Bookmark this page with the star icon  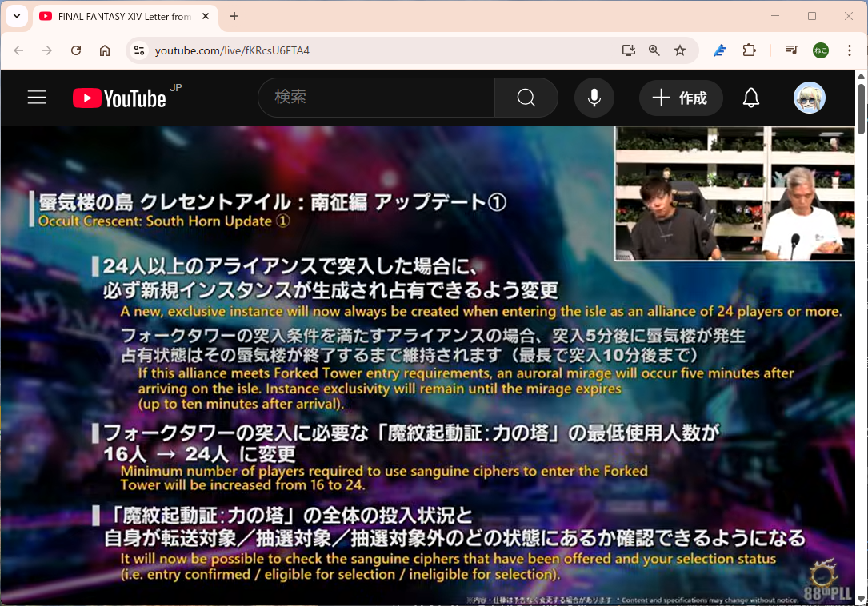[680, 50]
